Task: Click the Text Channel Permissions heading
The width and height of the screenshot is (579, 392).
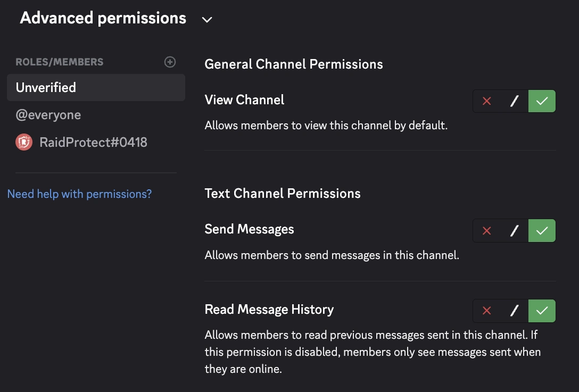Action: click(x=283, y=193)
